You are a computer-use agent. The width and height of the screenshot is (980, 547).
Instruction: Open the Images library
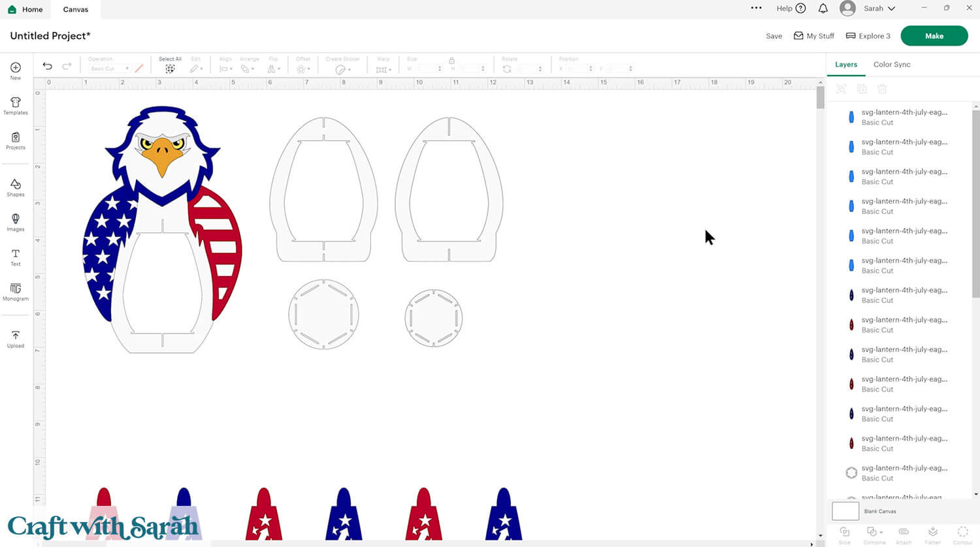click(16, 223)
